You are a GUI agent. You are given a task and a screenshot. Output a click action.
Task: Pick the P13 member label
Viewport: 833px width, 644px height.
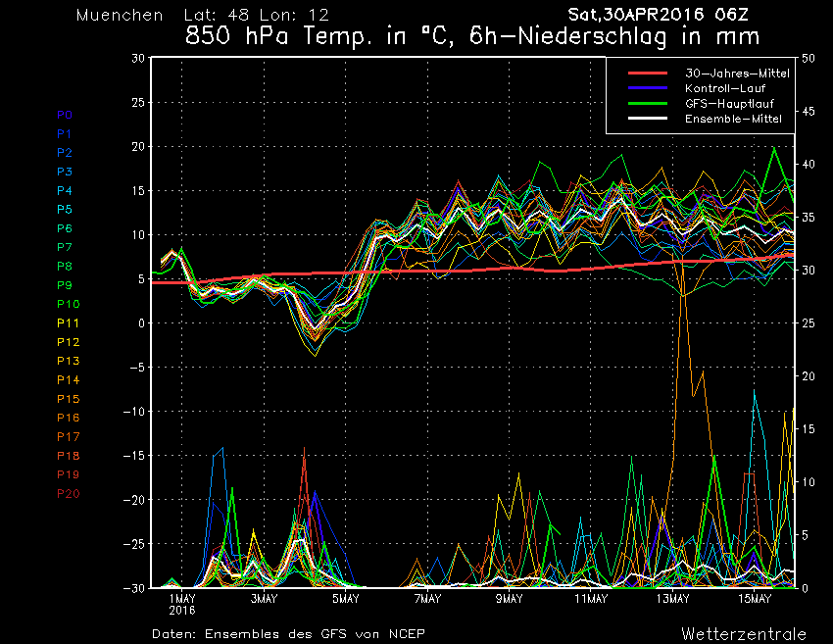click(x=69, y=361)
